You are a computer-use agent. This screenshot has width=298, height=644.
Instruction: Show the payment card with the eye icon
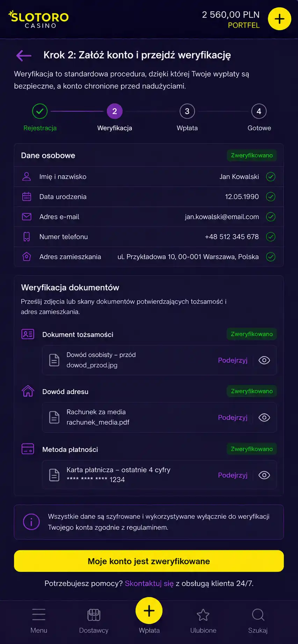pyautogui.click(x=264, y=475)
